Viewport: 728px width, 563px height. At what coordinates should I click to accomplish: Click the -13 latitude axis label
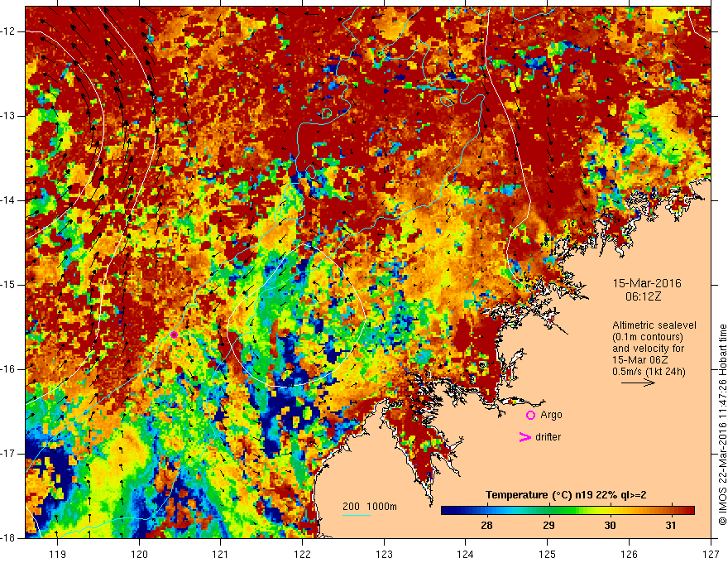click(x=8, y=116)
